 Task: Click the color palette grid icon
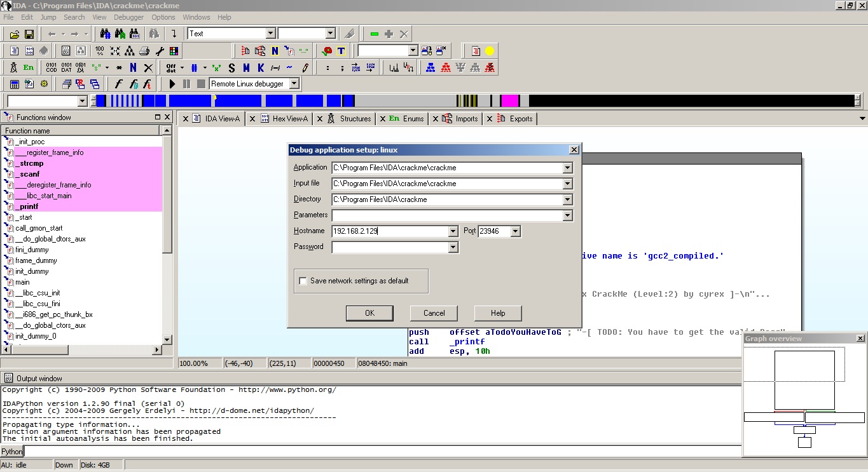174,51
